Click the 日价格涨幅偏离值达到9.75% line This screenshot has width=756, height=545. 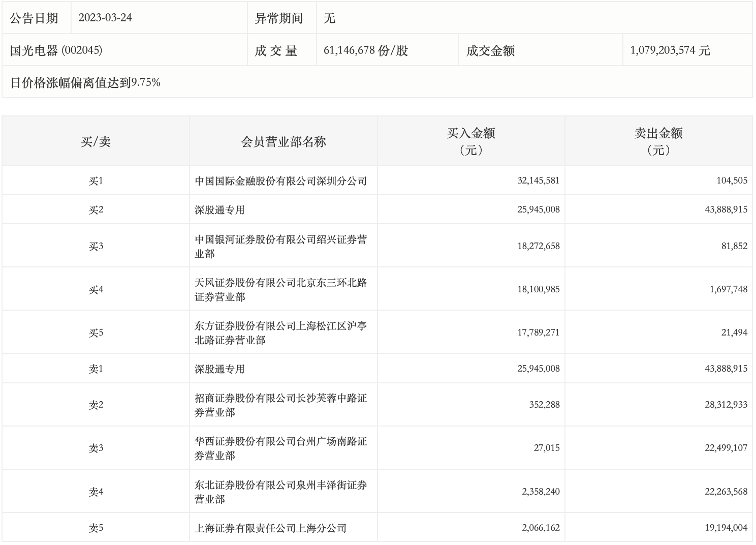[85, 82]
